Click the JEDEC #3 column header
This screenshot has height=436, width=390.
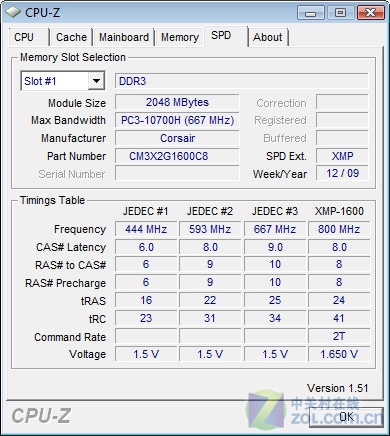point(275,211)
